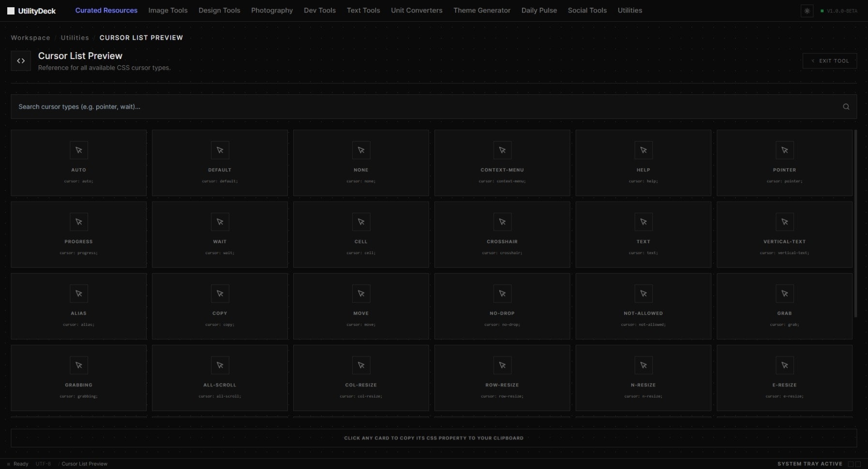Select the pointer cursor card icon
The image size is (868, 469).
tap(784, 150)
